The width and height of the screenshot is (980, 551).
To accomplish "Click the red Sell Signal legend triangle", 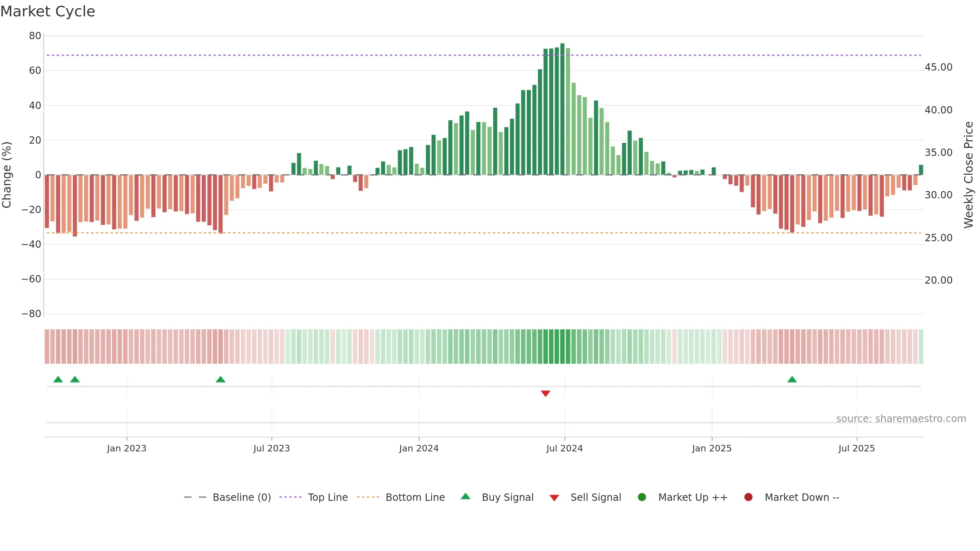I will point(554,498).
